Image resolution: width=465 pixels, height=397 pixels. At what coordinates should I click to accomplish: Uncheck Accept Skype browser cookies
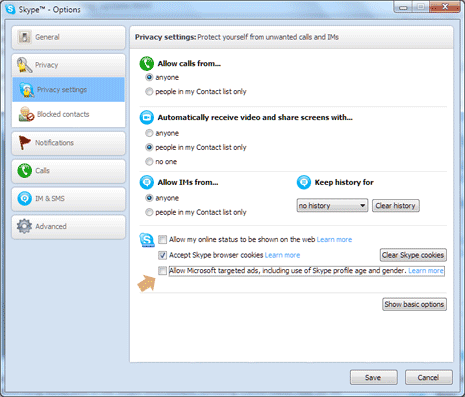pos(162,255)
